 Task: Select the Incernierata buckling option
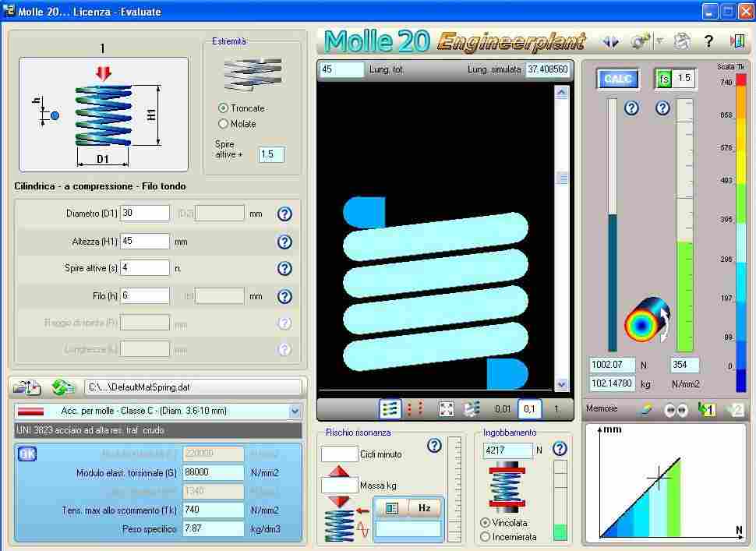coord(486,536)
